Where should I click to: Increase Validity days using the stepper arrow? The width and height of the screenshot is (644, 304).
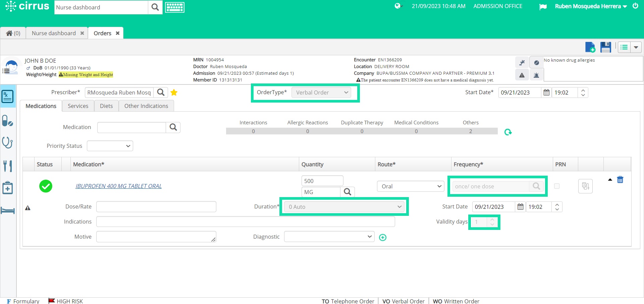click(492, 220)
